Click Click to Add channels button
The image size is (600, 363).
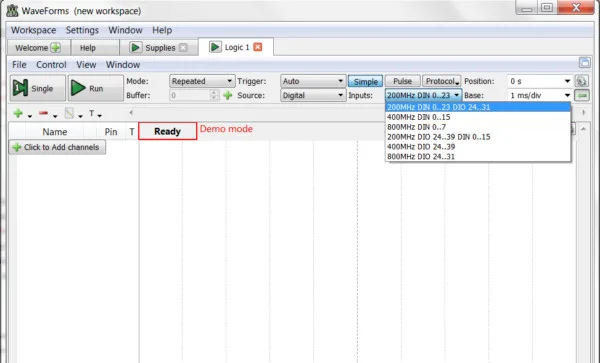click(57, 147)
